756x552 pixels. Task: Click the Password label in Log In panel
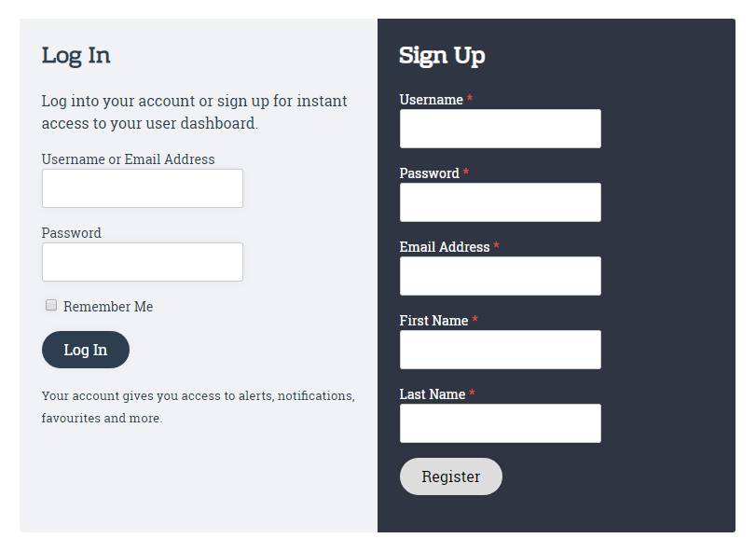[71, 233]
